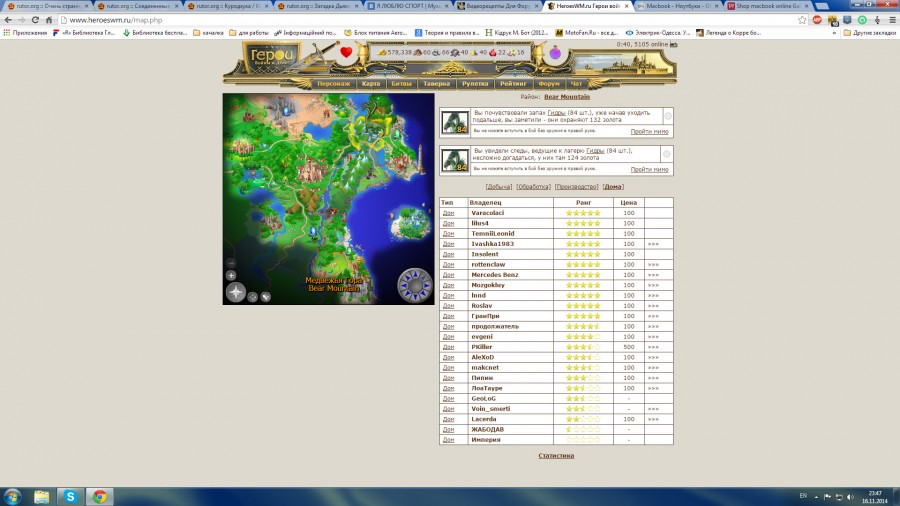The image size is (900, 506).
Task: Zoom out the map with minus button
Action: [231, 263]
